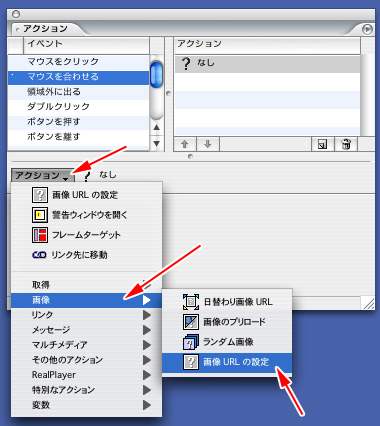380x426 pixels.
Task: Expand the メッセージ submenu arrow
Action: click(x=147, y=330)
